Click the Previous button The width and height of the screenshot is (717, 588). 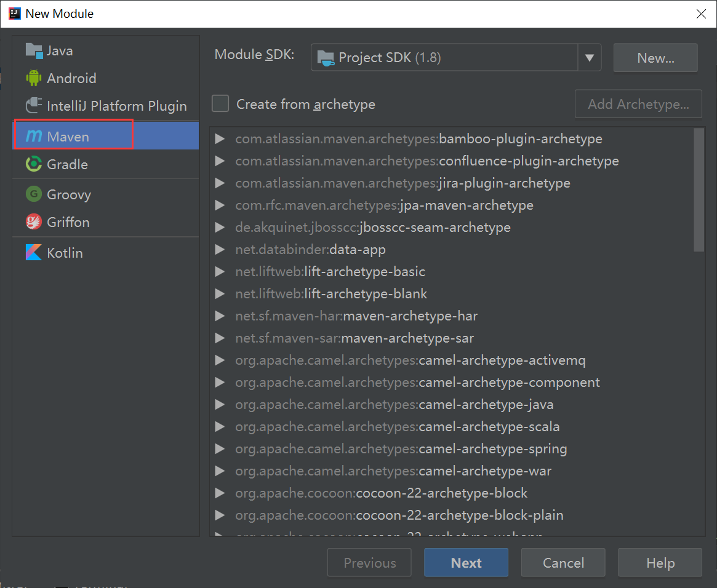[x=369, y=562]
